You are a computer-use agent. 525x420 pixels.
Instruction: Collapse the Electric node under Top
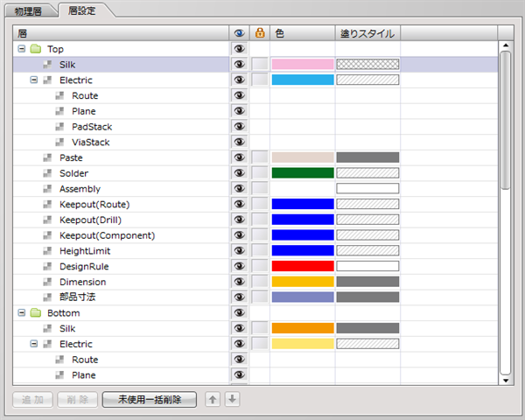[x=34, y=80]
